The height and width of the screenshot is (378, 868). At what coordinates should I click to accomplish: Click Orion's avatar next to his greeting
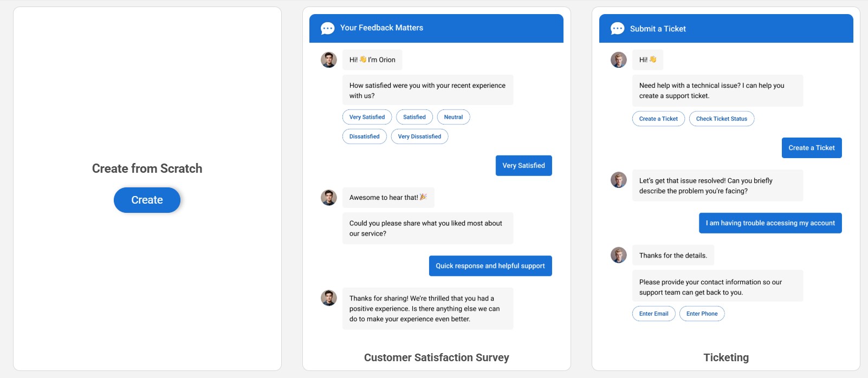click(328, 60)
